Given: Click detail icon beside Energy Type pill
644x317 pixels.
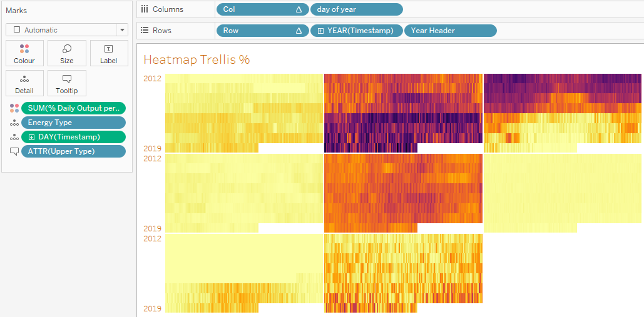Looking at the screenshot, I should click(14, 123).
